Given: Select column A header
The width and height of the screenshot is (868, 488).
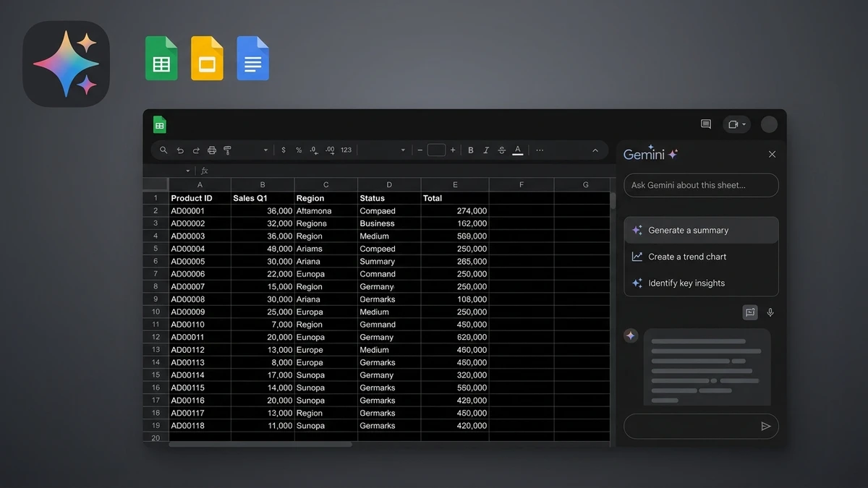Looking at the screenshot, I should tap(200, 185).
